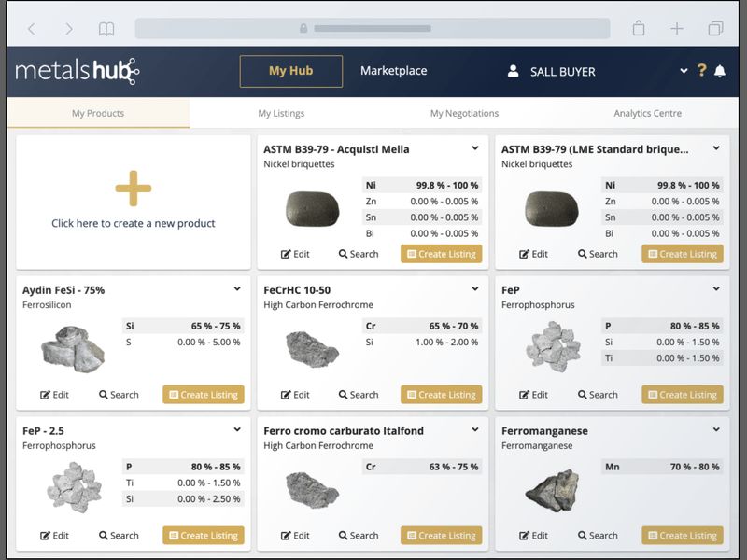Screen dimensions: 747x560
Task: Create Listing for ASTM B39-79 LME Standard
Action: 683,254
